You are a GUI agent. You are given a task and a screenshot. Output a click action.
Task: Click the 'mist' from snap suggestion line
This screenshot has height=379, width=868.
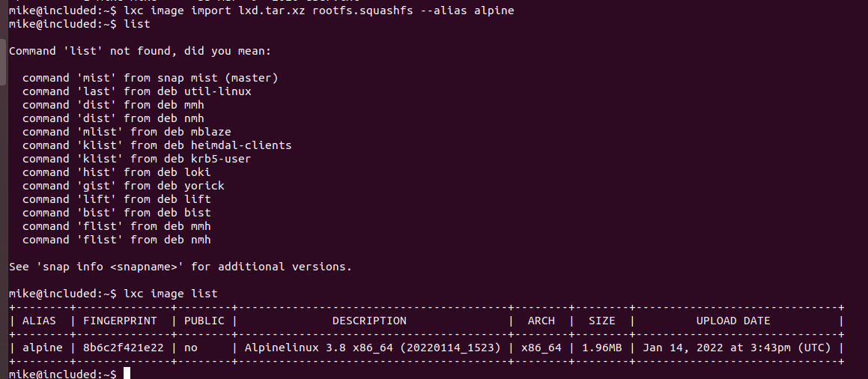tap(150, 78)
